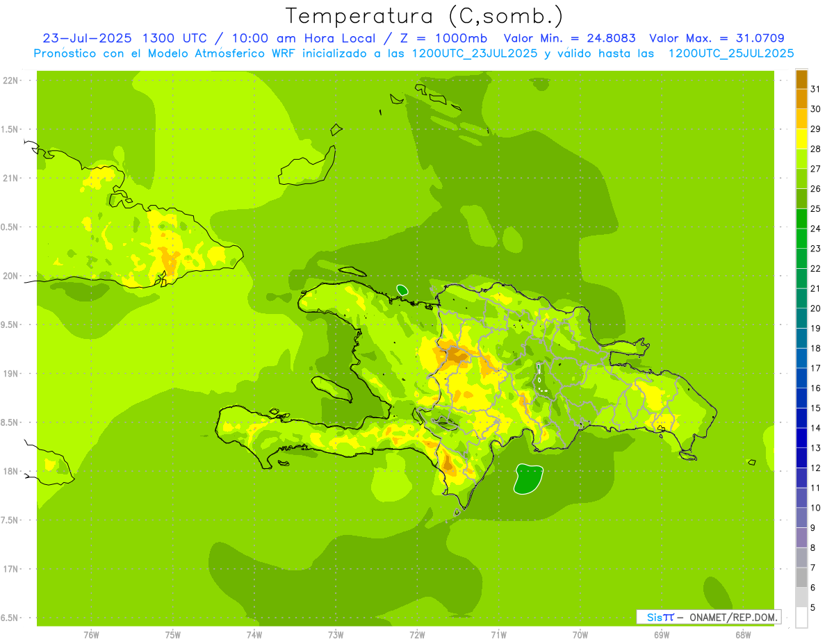Click the green swatch between 24 and 25
834x644 pixels.
[801, 219]
